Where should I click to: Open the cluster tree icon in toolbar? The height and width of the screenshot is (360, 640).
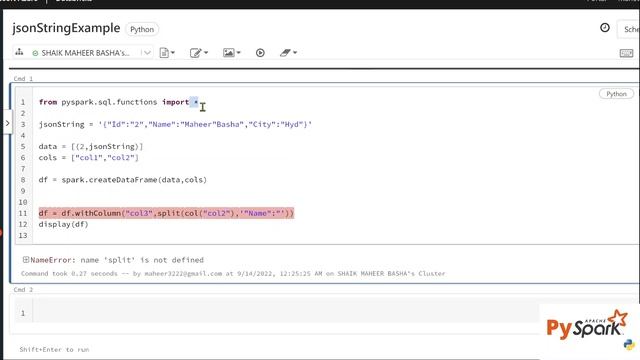[x=19, y=52]
